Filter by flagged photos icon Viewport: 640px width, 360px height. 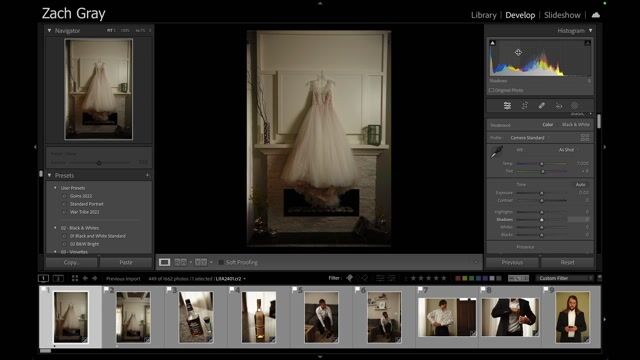pyautogui.click(x=350, y=278)
